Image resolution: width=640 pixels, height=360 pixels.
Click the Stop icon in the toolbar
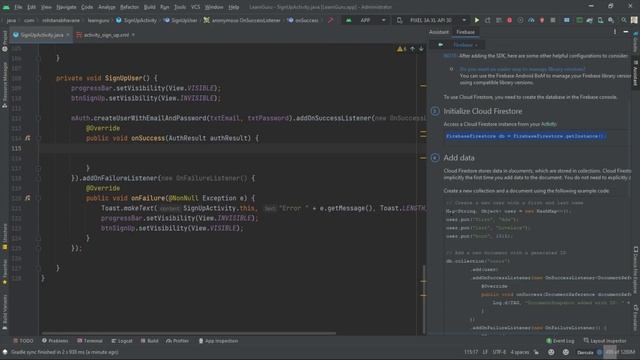[553, 20]
